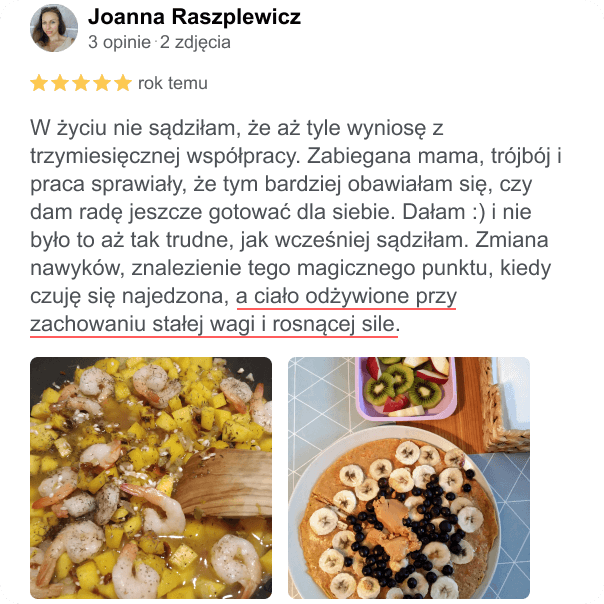This screenshot has width=604, height=604.
Task: Click the underlined text 'a ciało odżywione przy'
Action: coord(346,297)
